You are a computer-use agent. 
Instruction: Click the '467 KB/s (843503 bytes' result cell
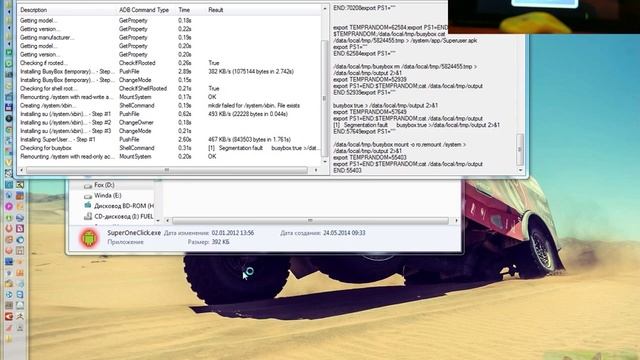pyautogui.click(x=249, y=140)
